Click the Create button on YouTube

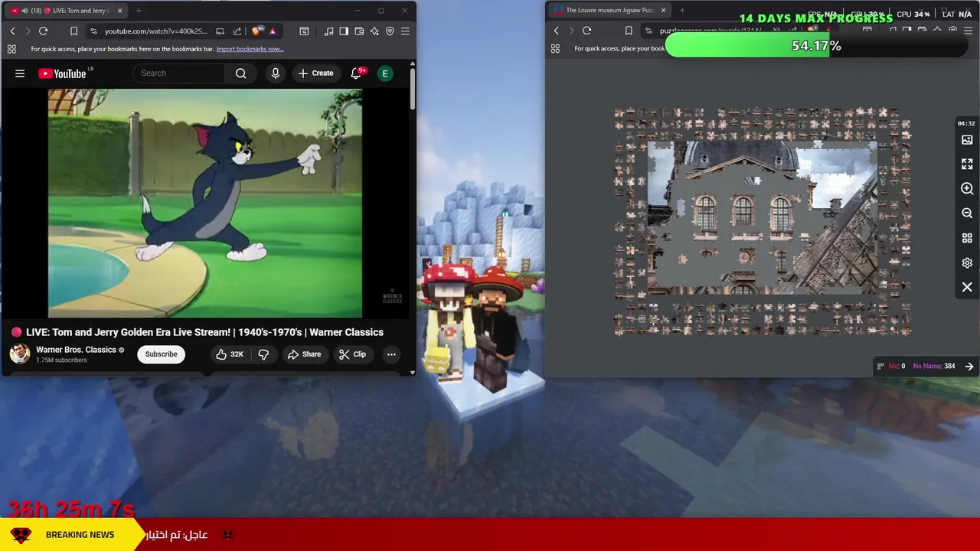coord(315,73)
